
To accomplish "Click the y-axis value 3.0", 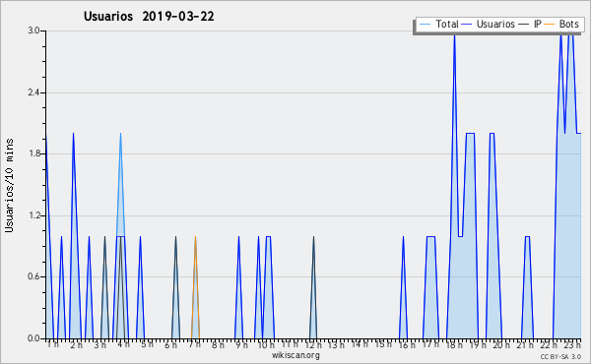I will (33, 30).
